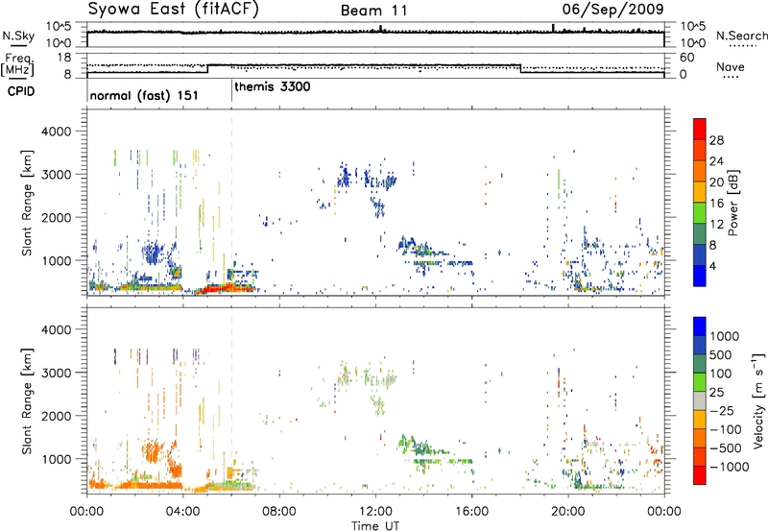Viewport: 768px width, 532px height.
Task: Select the 'Slant Range [km]' label of power panel
Action: pyautogui.click(x=27, y=203)
